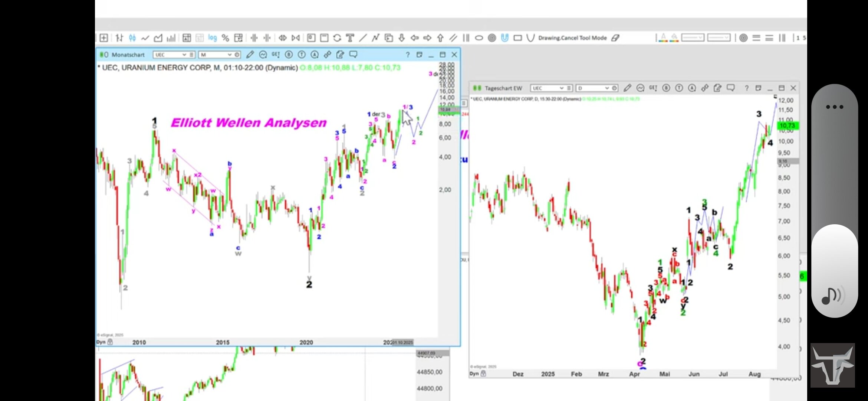Image resolution: width=868 pixels, height=401 pixels.
Task: Toggle log scale in main toolbar
Action: [x=212, y=38]
